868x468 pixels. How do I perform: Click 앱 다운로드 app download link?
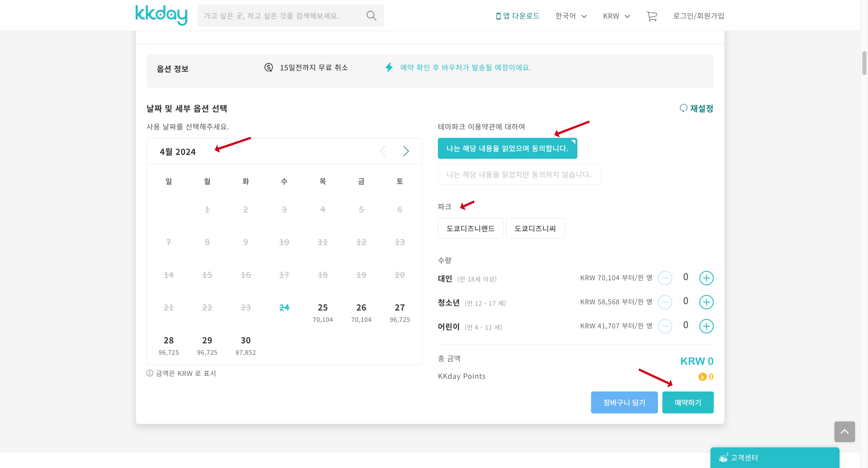pyautogui.click(x=518, y=16)
